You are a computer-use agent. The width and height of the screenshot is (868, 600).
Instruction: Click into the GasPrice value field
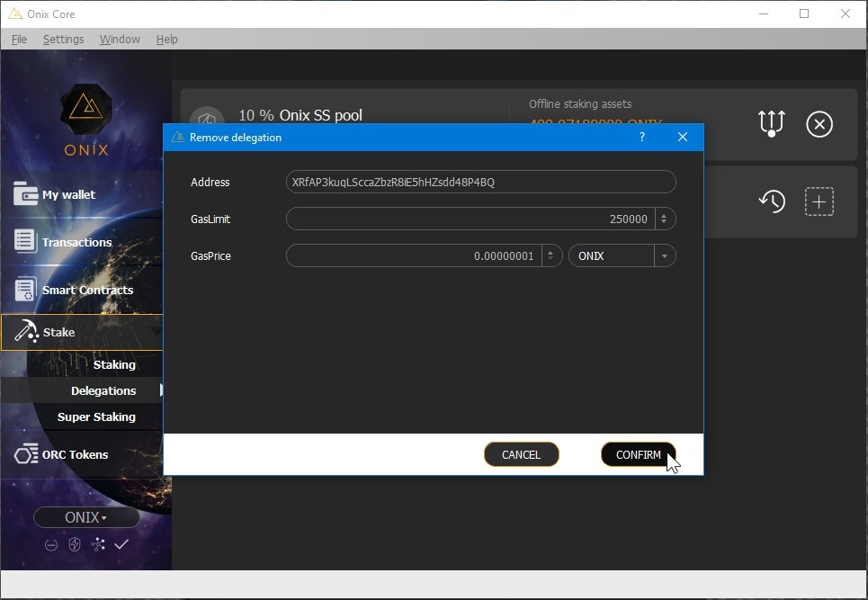(414, 255)
